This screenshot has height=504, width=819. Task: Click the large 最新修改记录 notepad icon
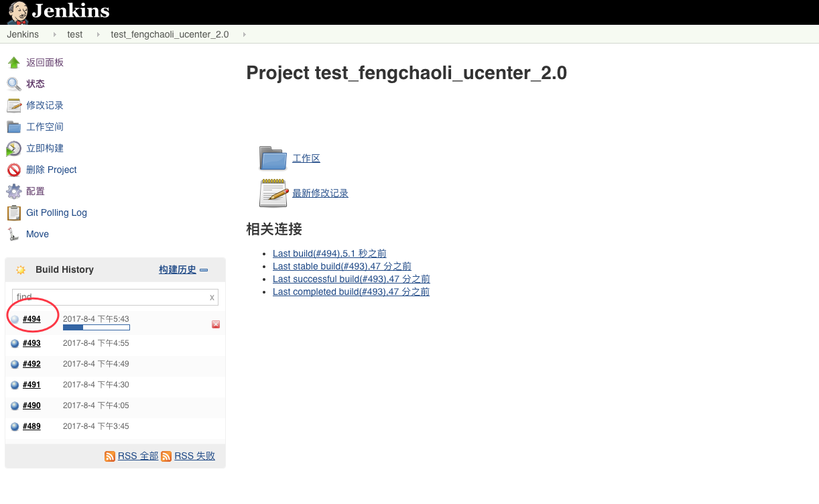click(x=273, y=193)
